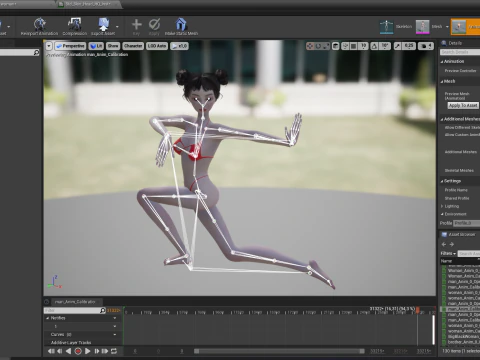Click the left panel search magnifier icon
The image size is (480, 360).
[36, 53]
